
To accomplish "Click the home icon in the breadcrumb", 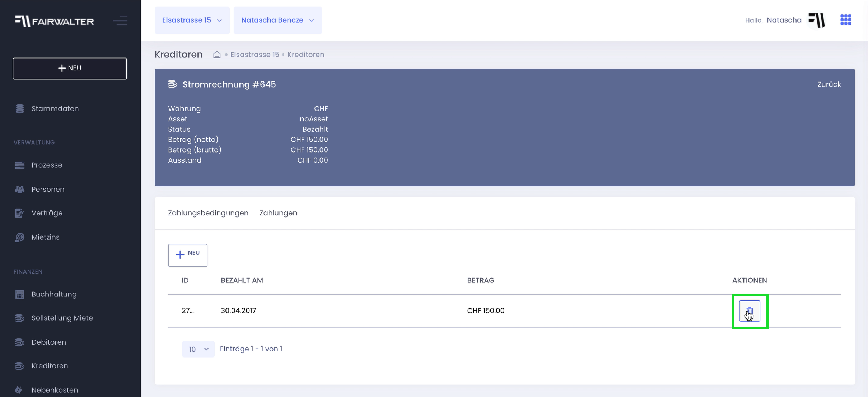I will click(x=217, y=55).
